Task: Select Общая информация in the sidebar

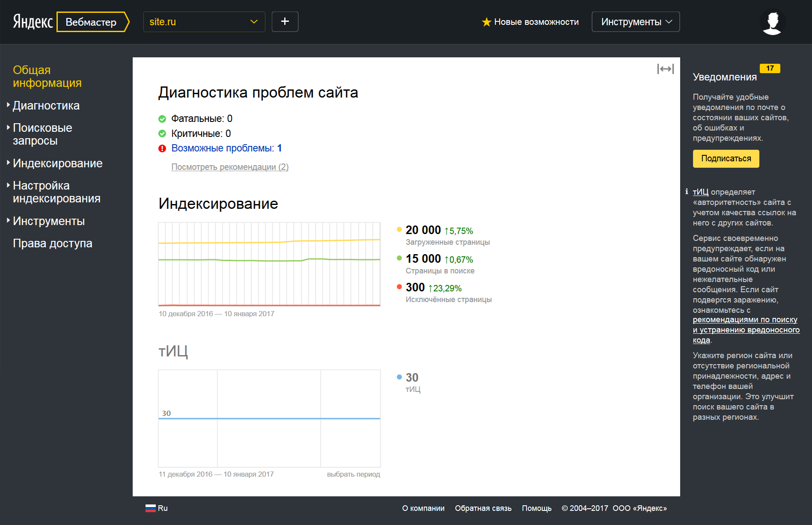Action: [47, 76]
